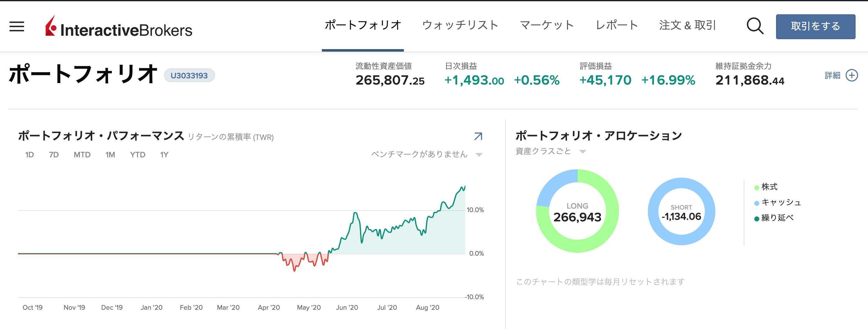Open the hamburger navigation menu
The image size is (868, 329).
click(16, 27)
